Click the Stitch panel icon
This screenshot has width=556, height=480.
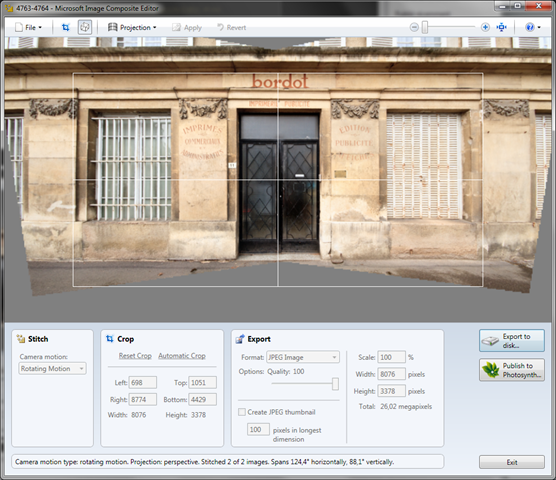tap(21, 339)
